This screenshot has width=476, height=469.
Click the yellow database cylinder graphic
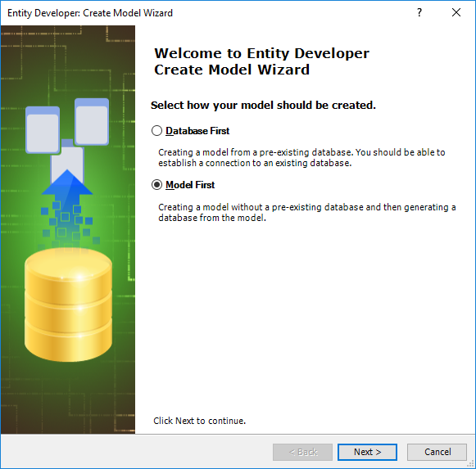click(68, 304)
